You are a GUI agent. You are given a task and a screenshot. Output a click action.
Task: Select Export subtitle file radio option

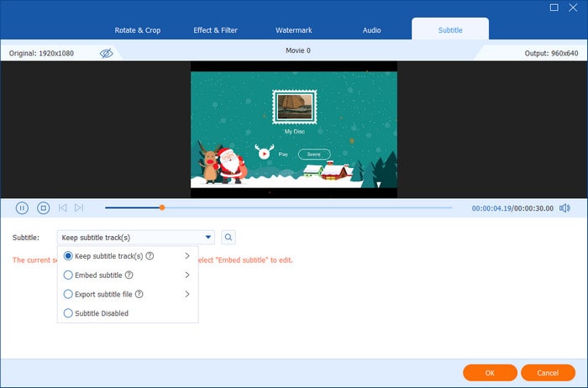tap(69, 294)
